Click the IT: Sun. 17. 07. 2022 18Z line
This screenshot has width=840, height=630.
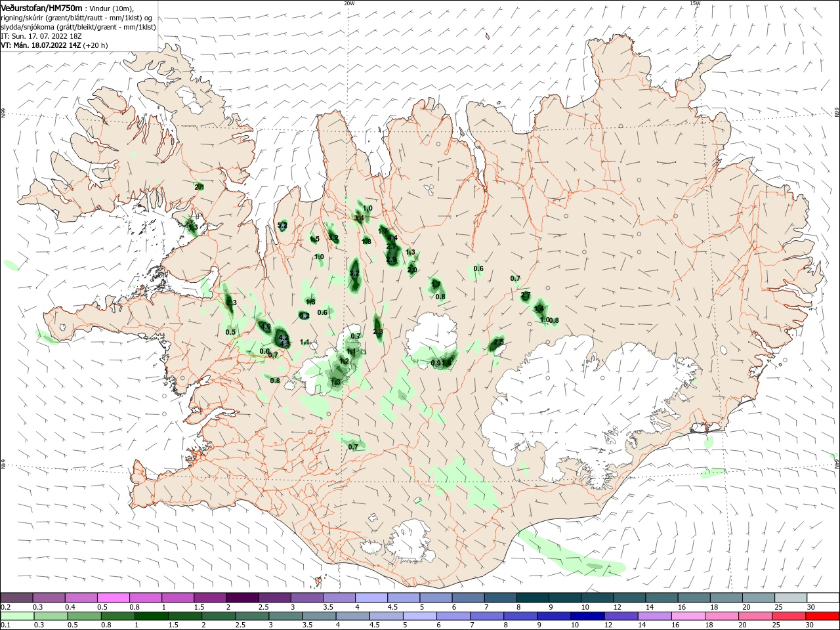pyautogui.click(x=43, y=36)
